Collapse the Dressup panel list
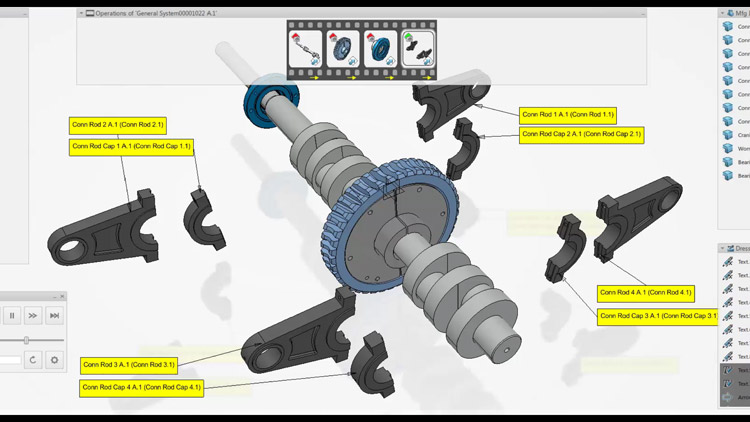 [722, 248]
